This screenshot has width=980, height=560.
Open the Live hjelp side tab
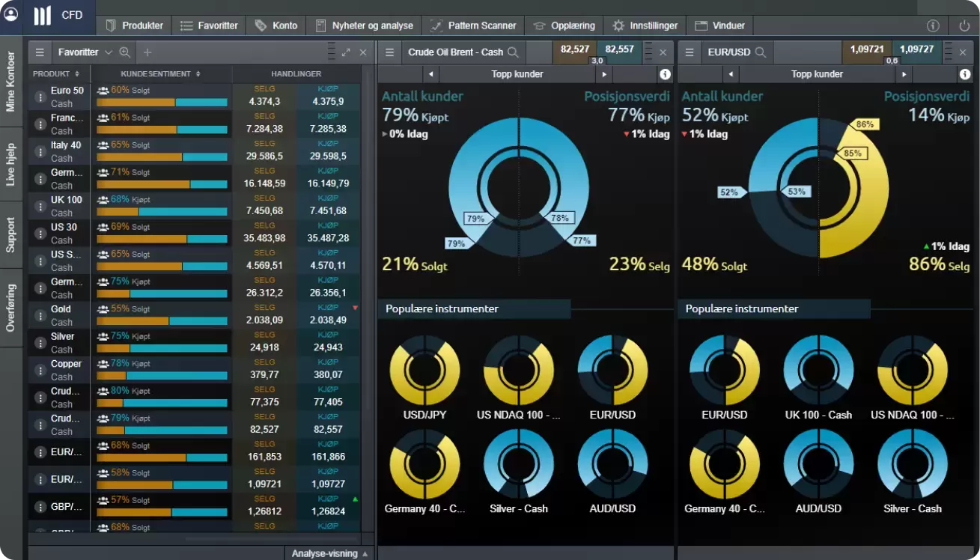10,165
